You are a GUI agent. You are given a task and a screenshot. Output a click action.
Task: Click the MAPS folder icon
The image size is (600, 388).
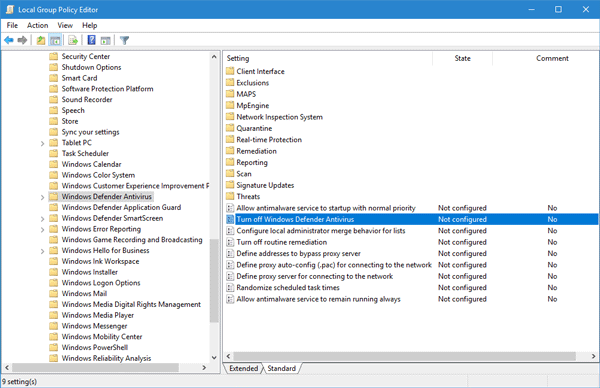pos(230,94)
